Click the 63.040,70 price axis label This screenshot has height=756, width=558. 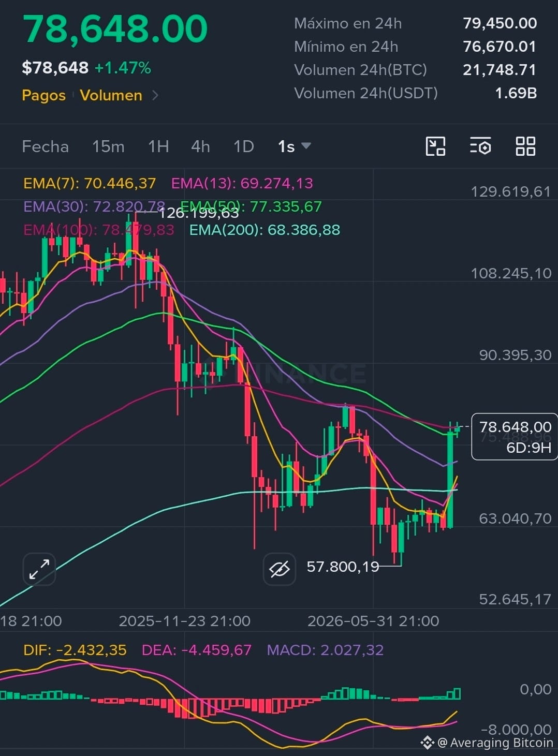coord(515,518)
